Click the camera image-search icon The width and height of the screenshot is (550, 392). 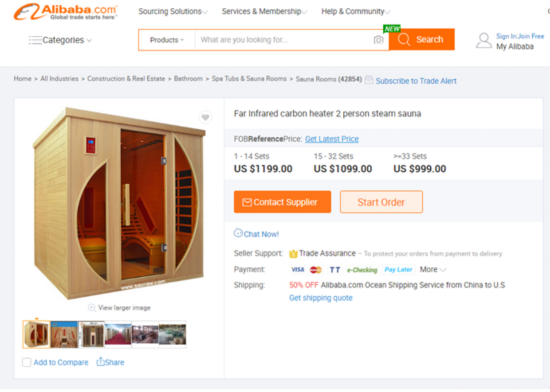378,40
